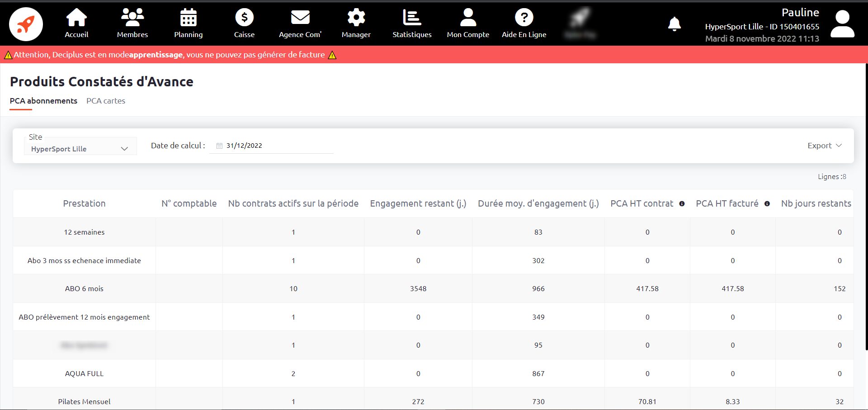The height and width of the screenshot is (410, 868).
Task: Click the warning triangle before Attention
Action: [8, 55]
